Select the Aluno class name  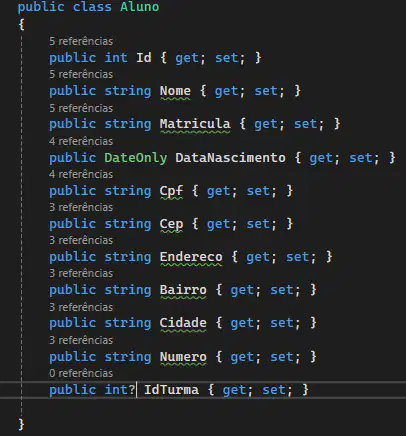pyautogui.click(x=140, y=7)
